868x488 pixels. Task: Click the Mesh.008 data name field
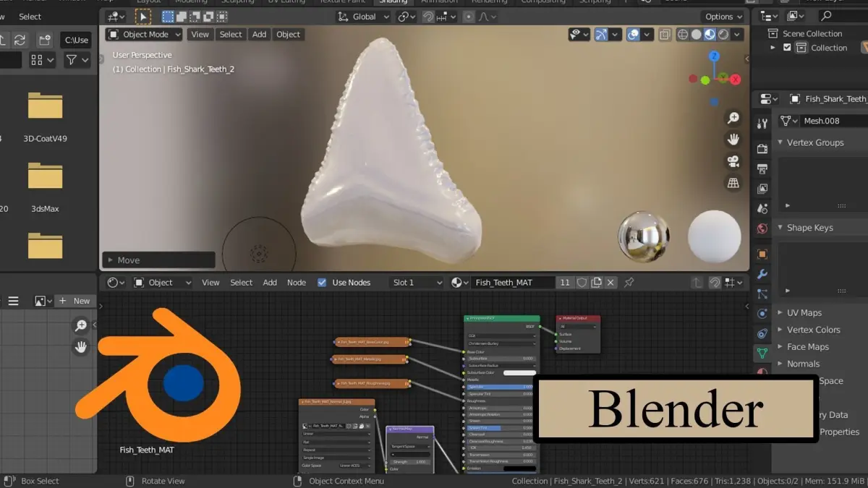pyautogui.click(x=835, y=121)
